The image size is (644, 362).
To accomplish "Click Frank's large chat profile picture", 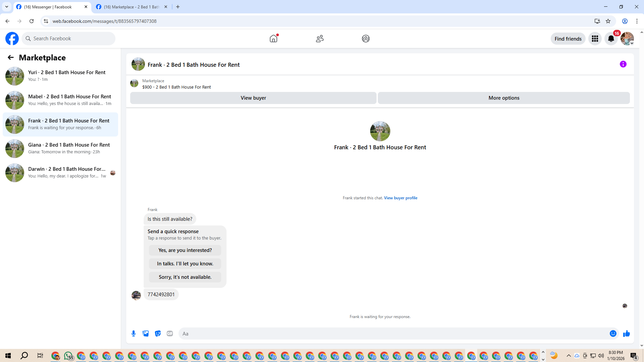I will 380,131.
